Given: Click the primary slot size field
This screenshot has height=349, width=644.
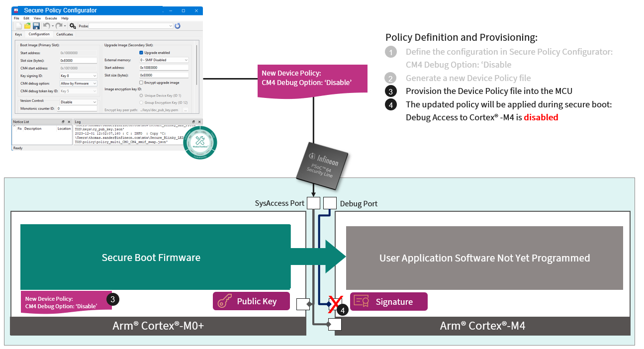Looking at the screenshot, I should (x=78, y=60).
